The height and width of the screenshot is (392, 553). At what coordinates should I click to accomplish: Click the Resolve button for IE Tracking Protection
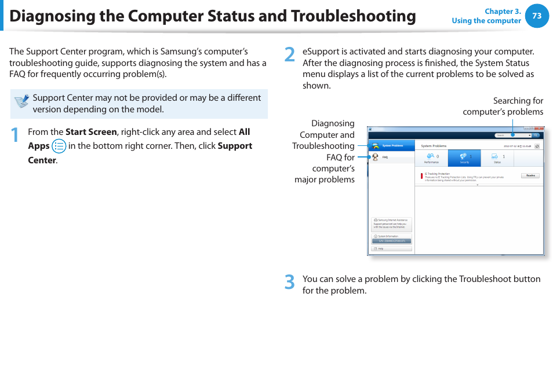tap(530, 175)
